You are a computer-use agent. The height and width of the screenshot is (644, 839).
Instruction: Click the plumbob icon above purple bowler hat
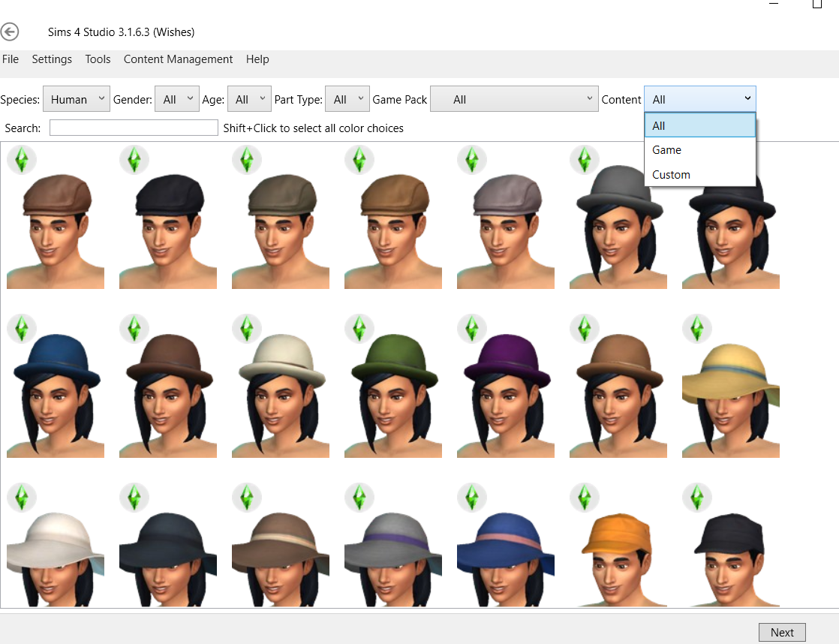(472, 328)
